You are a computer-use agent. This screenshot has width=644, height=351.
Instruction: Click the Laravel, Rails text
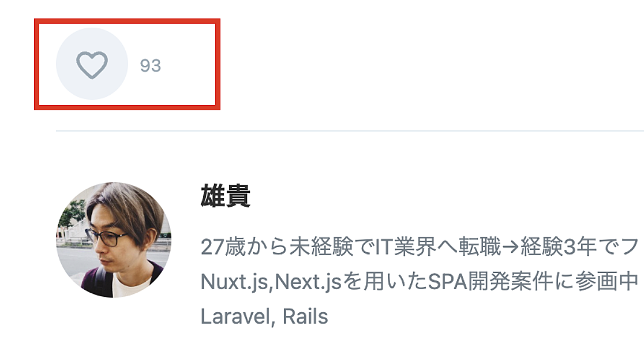pyautogui.click(x=264, y=317)
